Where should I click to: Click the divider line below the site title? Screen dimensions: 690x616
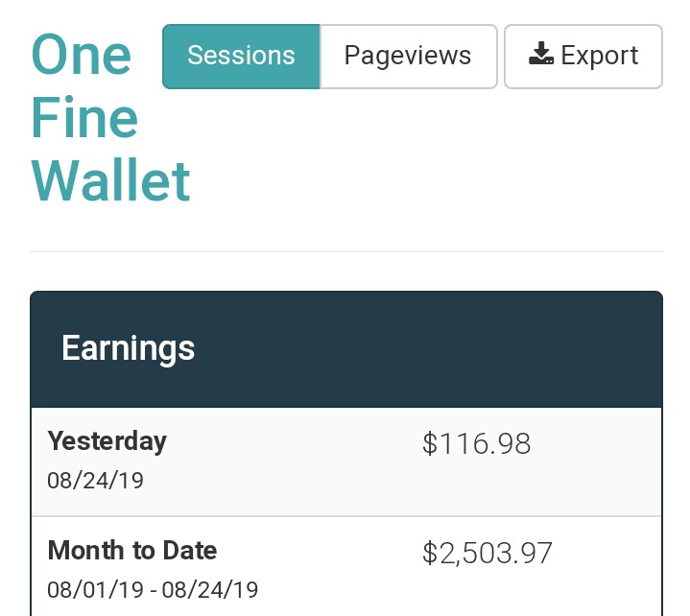click(346, 251)
